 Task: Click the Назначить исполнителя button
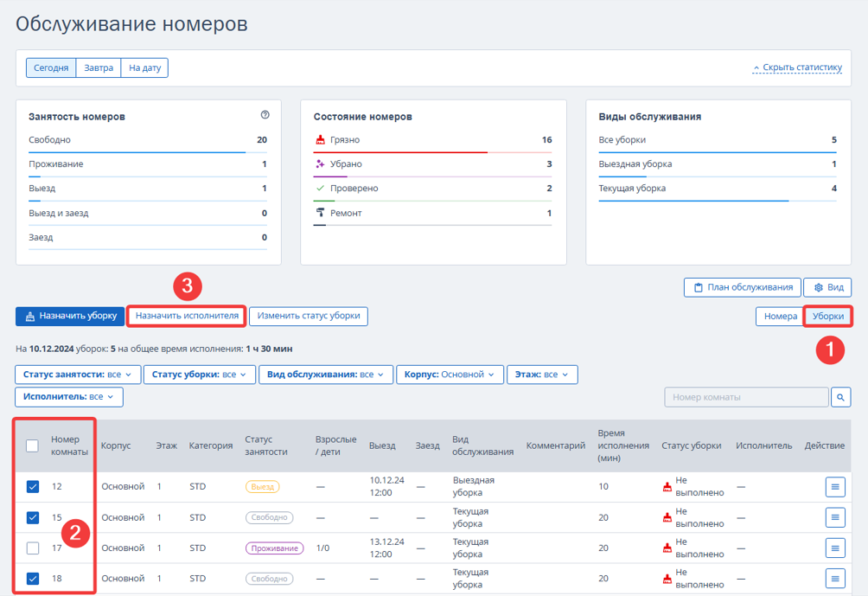point(187,316)
